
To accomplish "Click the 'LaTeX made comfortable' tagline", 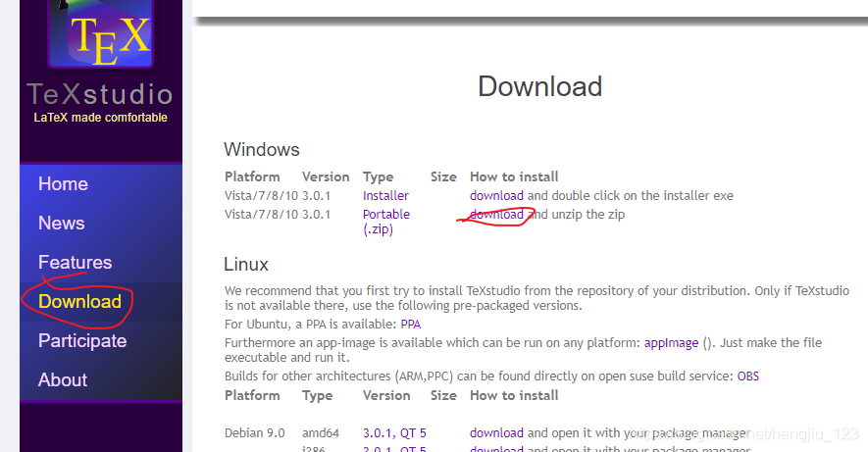I will (x=100, y=118).
